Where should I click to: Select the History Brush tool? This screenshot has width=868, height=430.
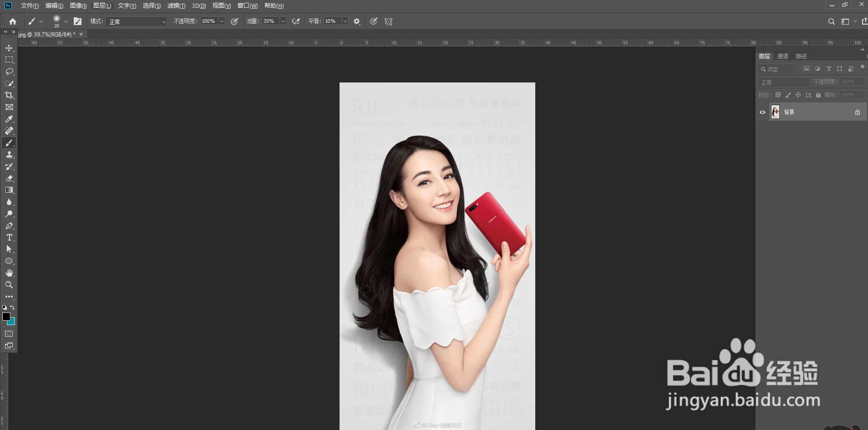9,166
